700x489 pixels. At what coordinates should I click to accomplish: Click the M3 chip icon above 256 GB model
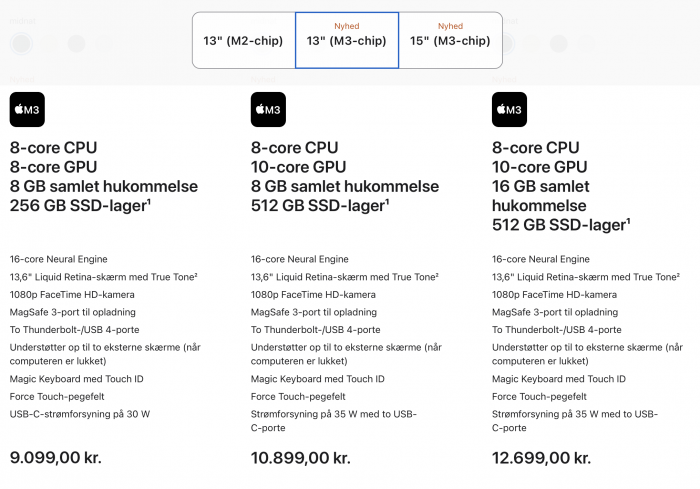tap(27, 109)
